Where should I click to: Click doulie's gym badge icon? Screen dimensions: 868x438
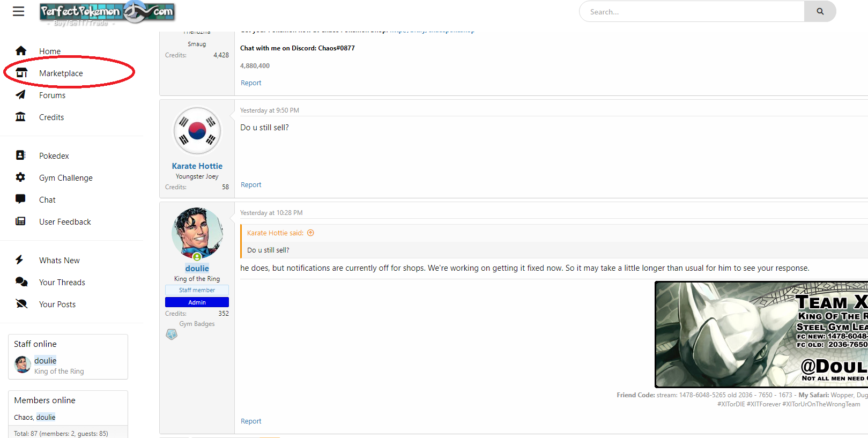pos(172,335)
